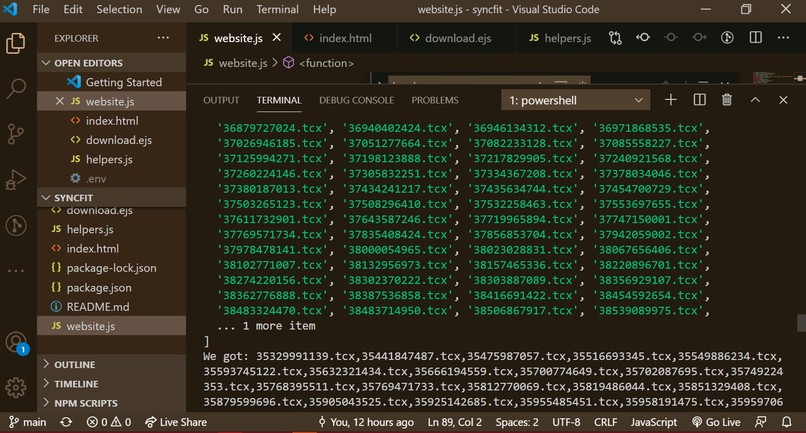The height and width of the screenshot is (433, 806).
Task: Open Explorer panel more actions ellipsis
Action: click(163, 38)
